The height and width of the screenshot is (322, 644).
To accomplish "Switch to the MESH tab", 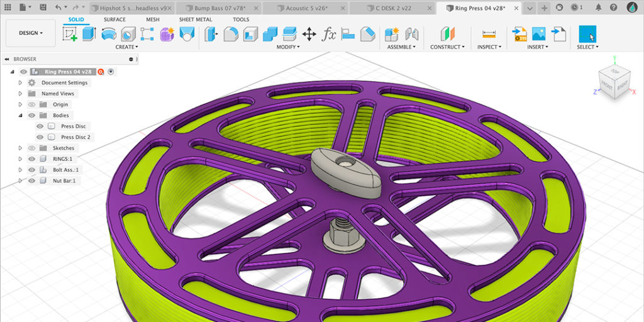I will 153,19.
